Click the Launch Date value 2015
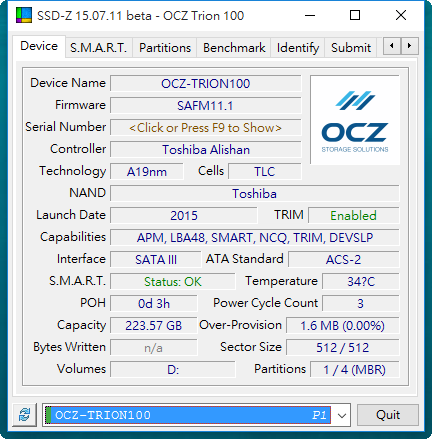 click(184, 216)
